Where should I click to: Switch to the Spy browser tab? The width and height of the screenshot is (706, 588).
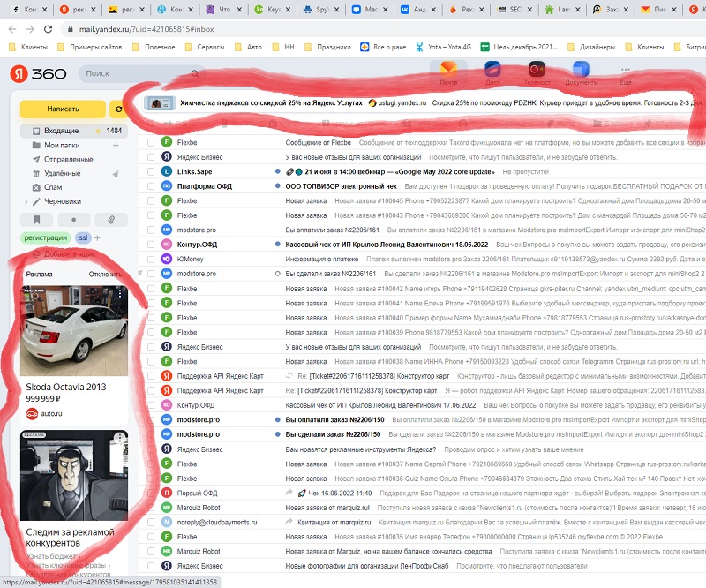click(x=320, y=9)
